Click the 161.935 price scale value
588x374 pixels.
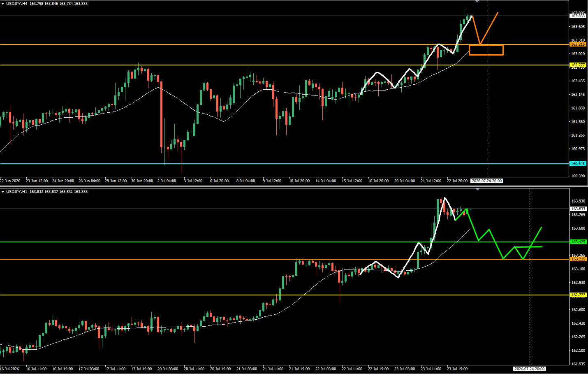(578, 364)
